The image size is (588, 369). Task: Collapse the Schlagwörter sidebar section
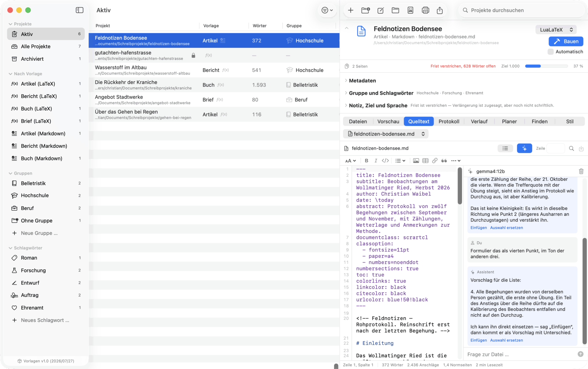(10, 248)
